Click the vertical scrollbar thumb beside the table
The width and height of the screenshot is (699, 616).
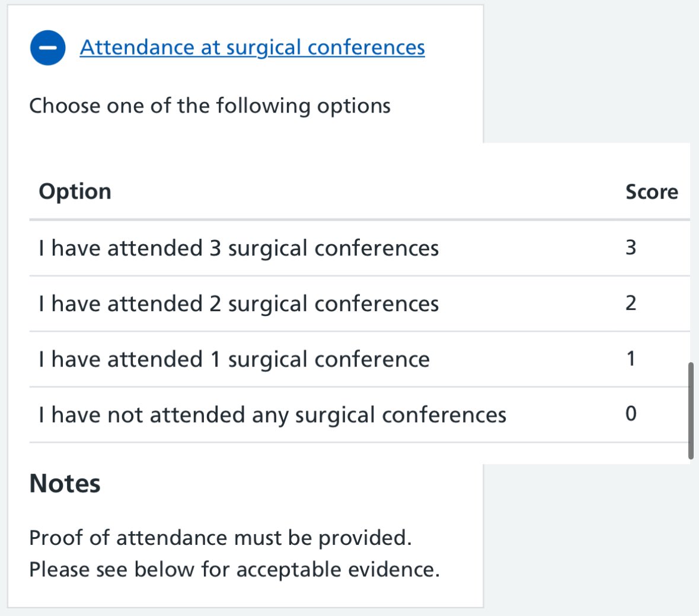click(x=691, y=410)
